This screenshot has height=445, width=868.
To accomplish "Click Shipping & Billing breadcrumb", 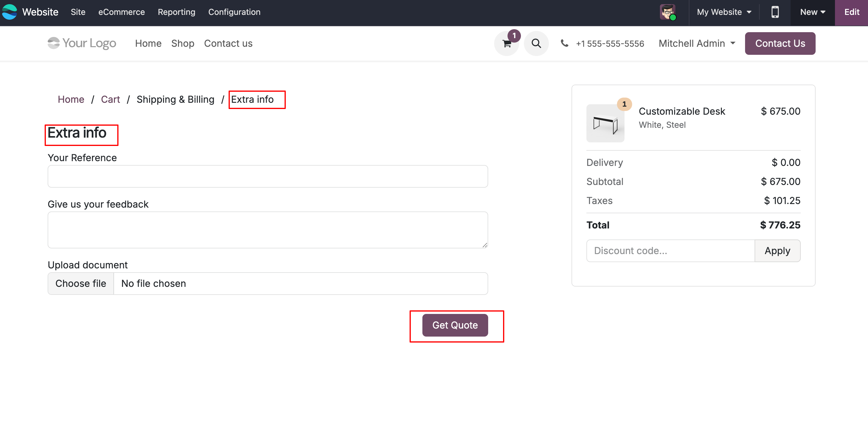I will (x=176, y=99).
